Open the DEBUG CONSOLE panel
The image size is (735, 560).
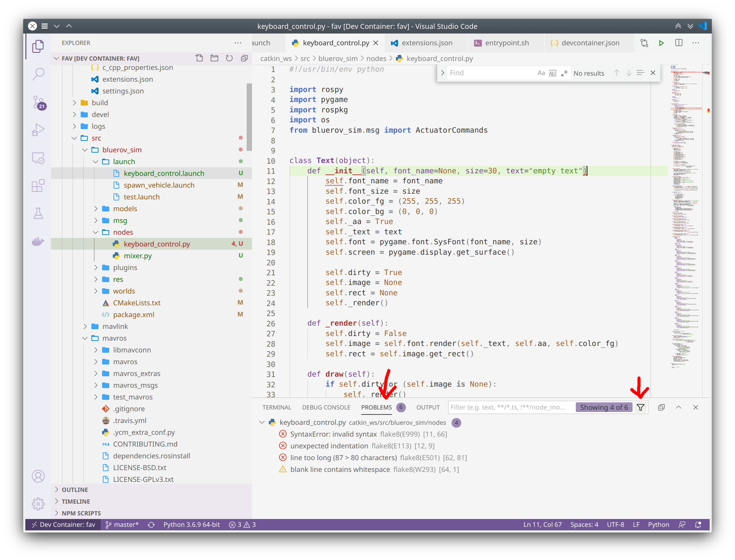click(x=326, y=407)
